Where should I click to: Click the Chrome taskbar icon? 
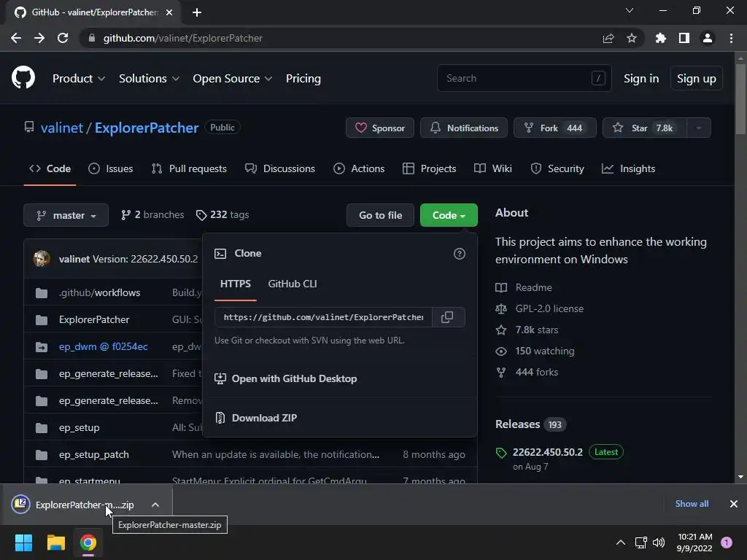pos(88,542)
